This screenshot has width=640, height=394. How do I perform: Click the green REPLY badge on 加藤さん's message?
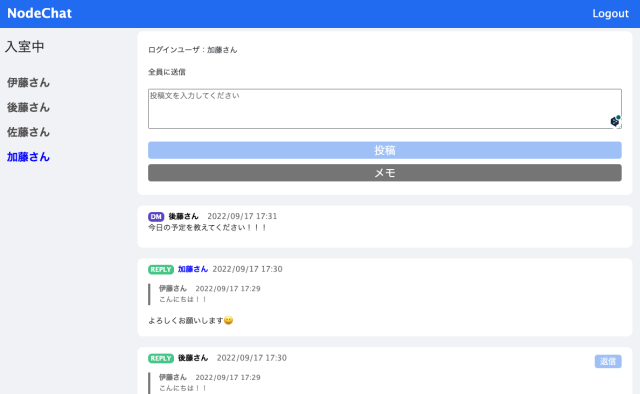click(161, 269)
